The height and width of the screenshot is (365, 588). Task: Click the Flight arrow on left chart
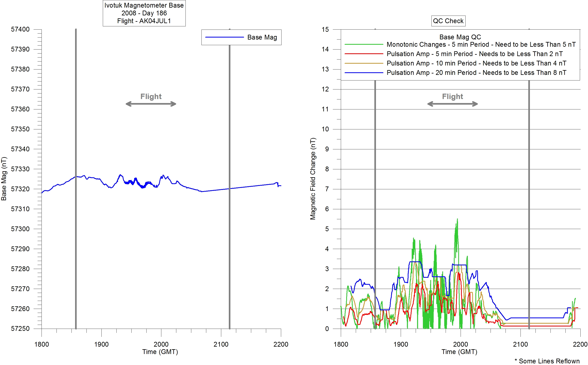tap(151, 104)
